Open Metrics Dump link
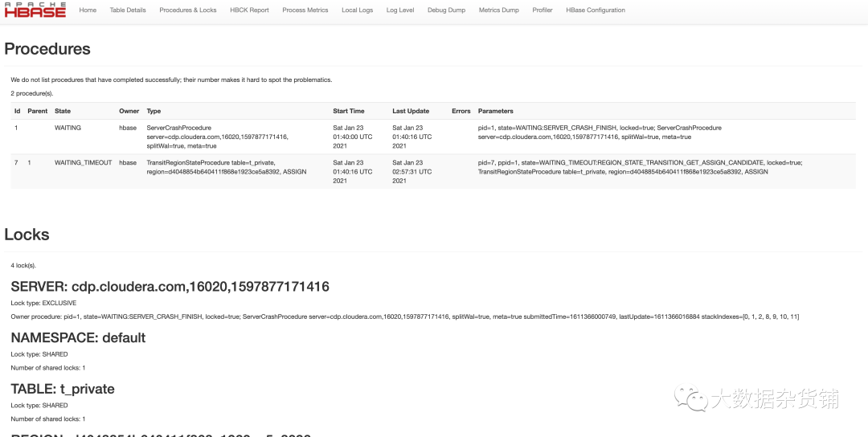Viewport: 868px width, 437px height. [x=499, y=10]
